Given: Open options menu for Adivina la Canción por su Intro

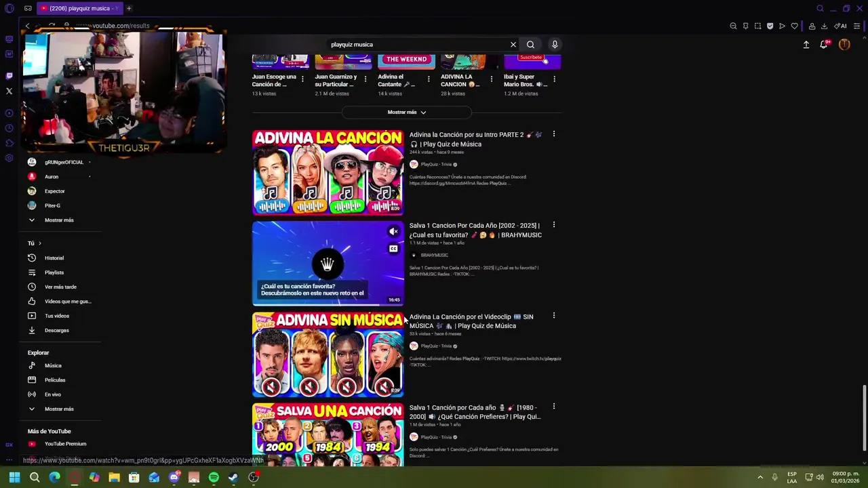Looking at the screenshot, I should pyautogui.click(x=554, y=134).
